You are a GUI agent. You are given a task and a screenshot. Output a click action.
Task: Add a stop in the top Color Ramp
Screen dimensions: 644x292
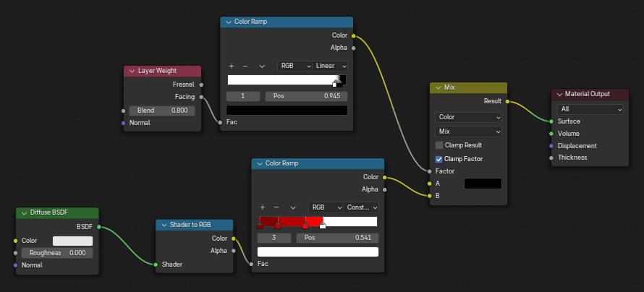pos(232,66)
